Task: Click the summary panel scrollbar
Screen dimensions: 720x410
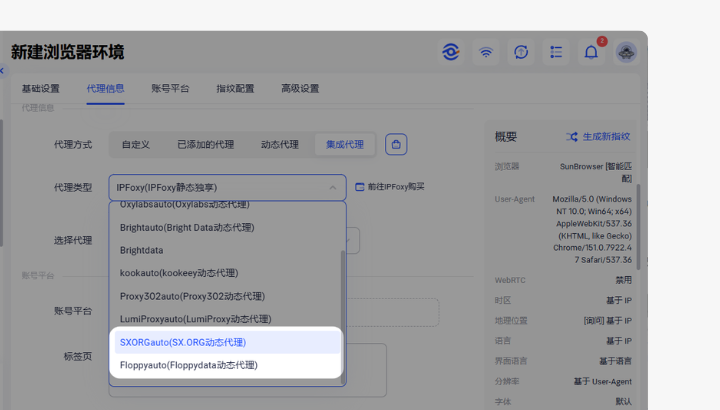Action: tap(638, 227)
